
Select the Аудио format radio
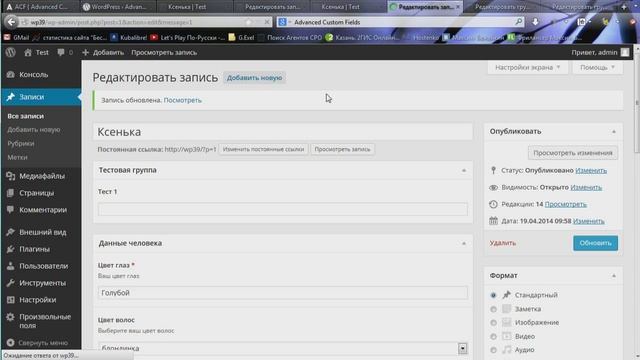(493, 350)
